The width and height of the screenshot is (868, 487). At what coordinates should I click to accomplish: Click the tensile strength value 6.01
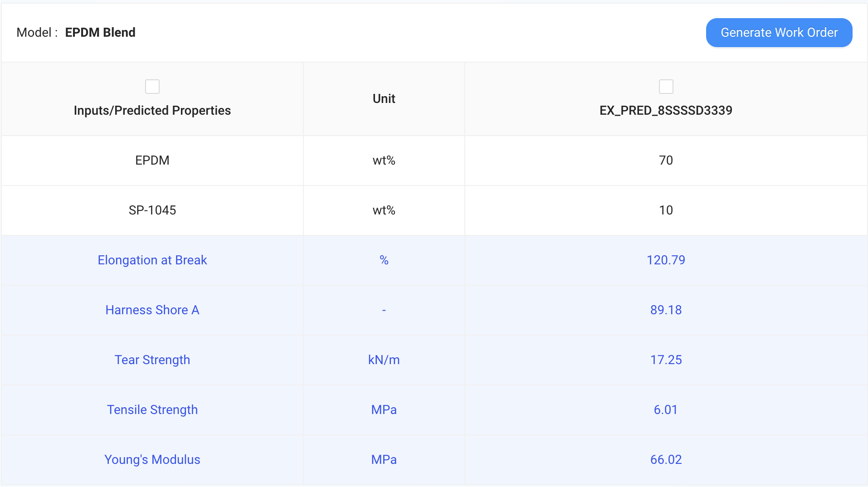(666, 410)
